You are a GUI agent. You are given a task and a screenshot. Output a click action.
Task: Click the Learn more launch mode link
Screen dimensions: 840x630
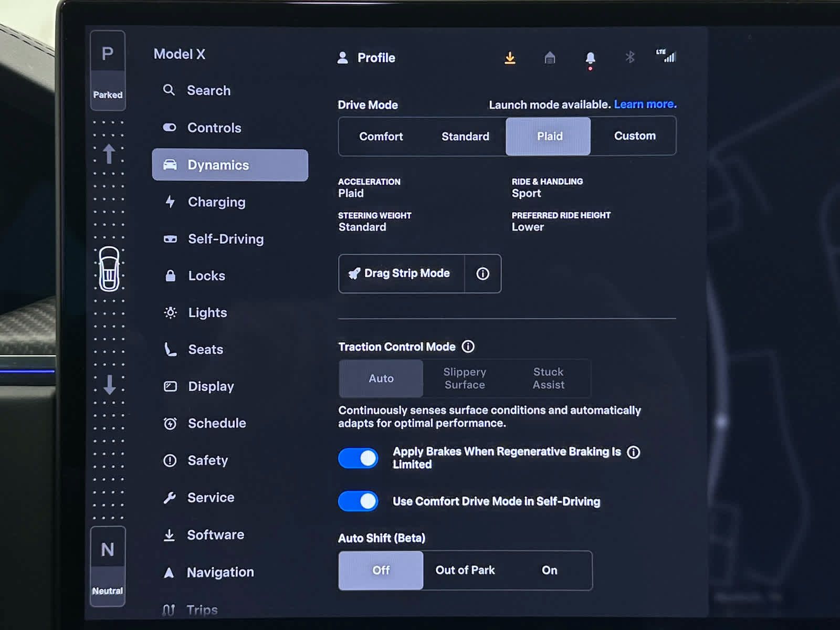point(645,104)
